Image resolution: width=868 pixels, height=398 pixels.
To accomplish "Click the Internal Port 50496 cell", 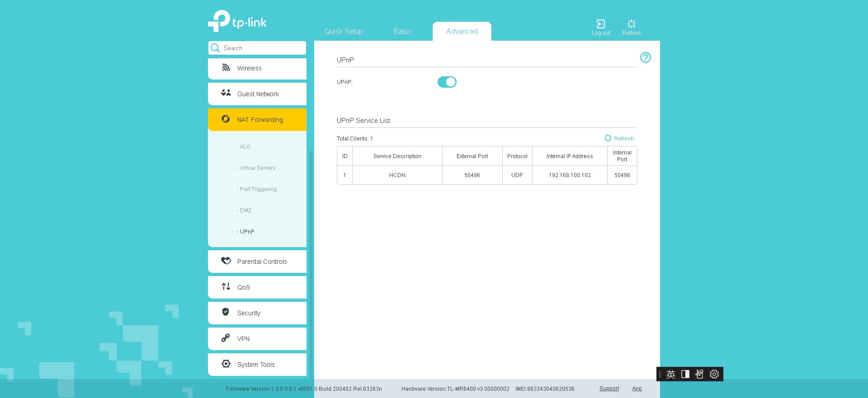I will [622, 175].
